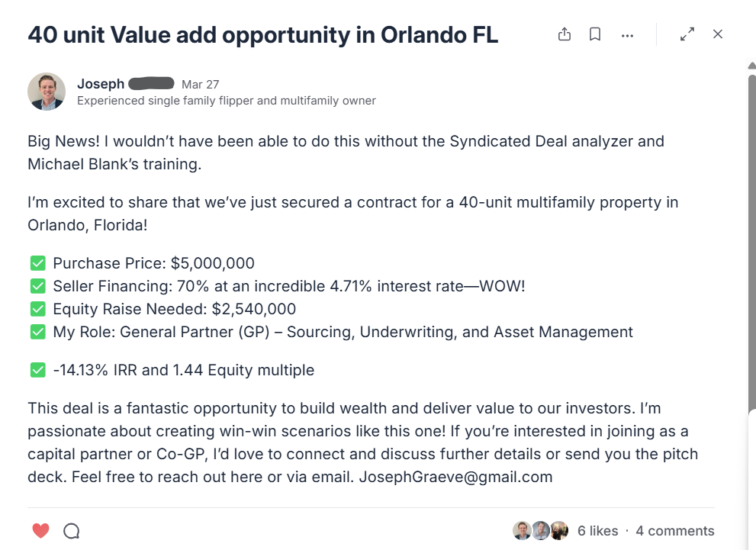Image resolution: width=756 pixels, height=550 pixels.
Task: Open Joseph's profile picture
Action: [x=47, y=92]
